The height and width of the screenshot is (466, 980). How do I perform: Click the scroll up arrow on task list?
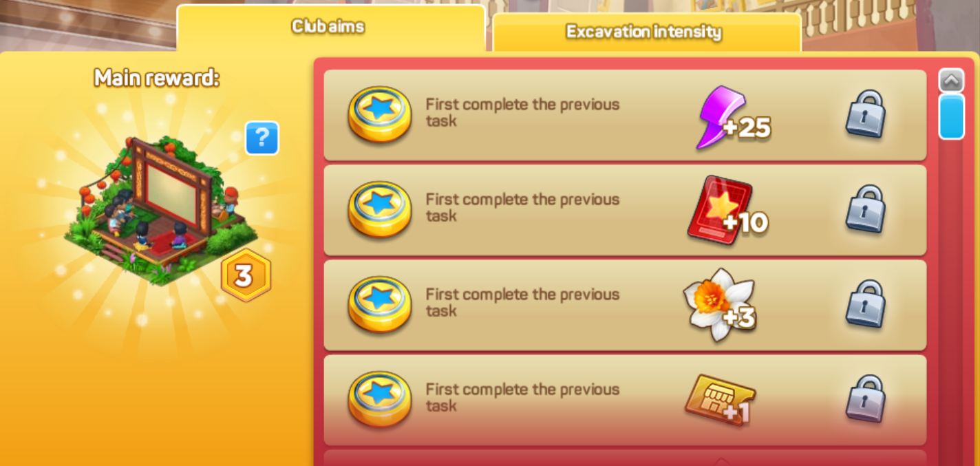click(951, 81)
